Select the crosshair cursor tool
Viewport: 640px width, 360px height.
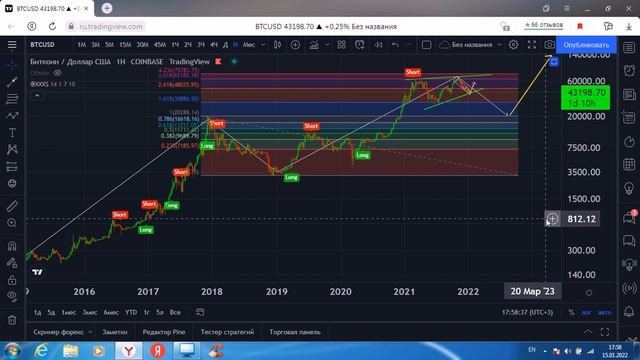point(12,65)
